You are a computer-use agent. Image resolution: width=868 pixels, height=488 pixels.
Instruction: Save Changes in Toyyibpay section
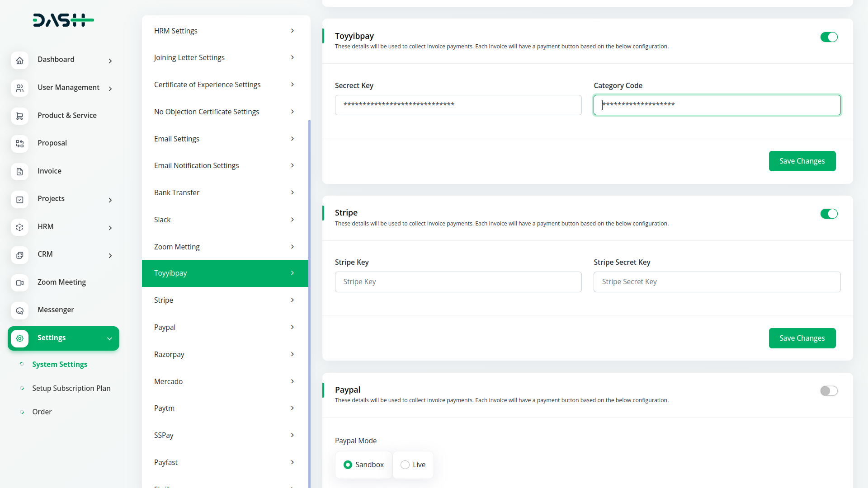(802, 161)
